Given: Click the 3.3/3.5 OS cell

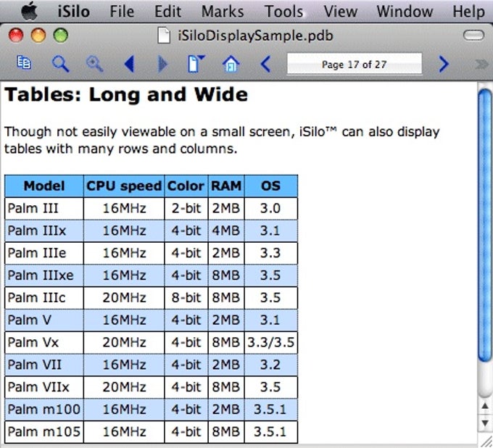Looking at the screenshot, I should pos(270,342).
